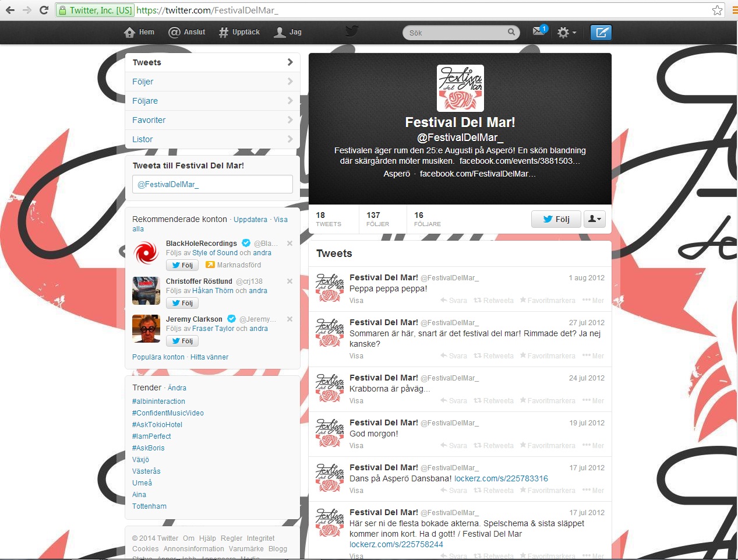Click Uppdatera recommended accounts
The height and width of the screenshot is (560, 738).
(x=250, y=220)
